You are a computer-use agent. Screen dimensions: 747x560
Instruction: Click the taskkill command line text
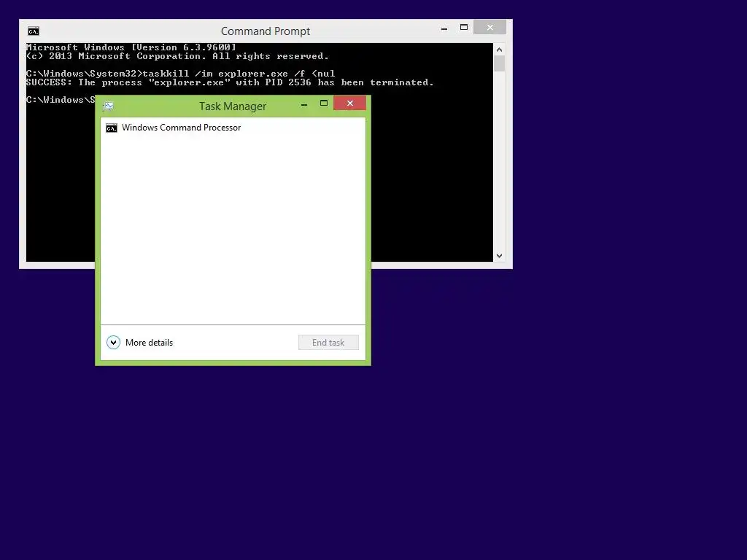coord(181,74)
